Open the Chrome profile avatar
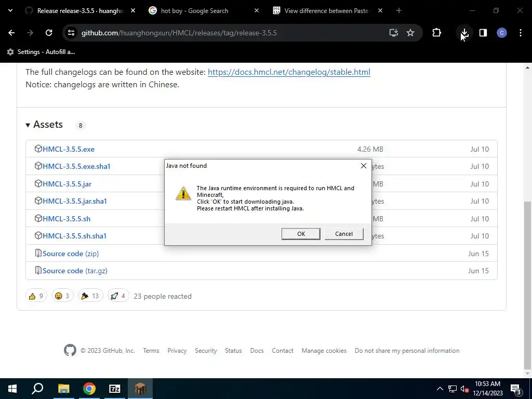Image resolution: width=532 pixels, height=399 pixels. pyautogui.click(x=502, y=33)
